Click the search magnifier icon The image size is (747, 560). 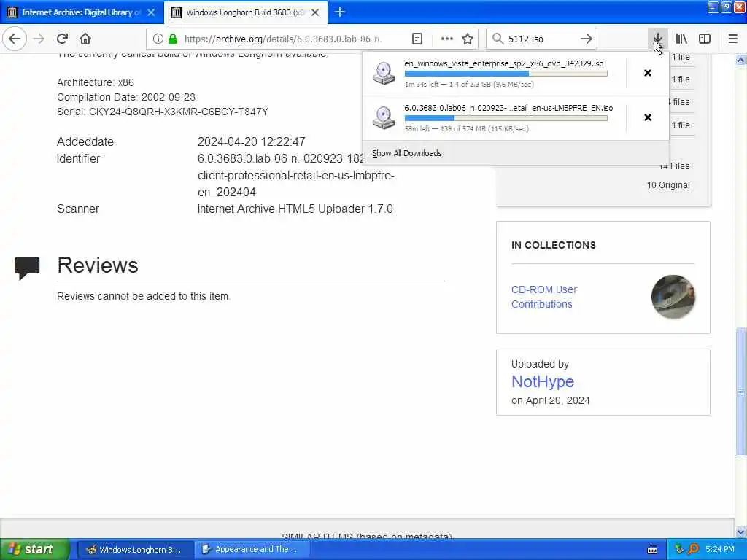(498, 39)
